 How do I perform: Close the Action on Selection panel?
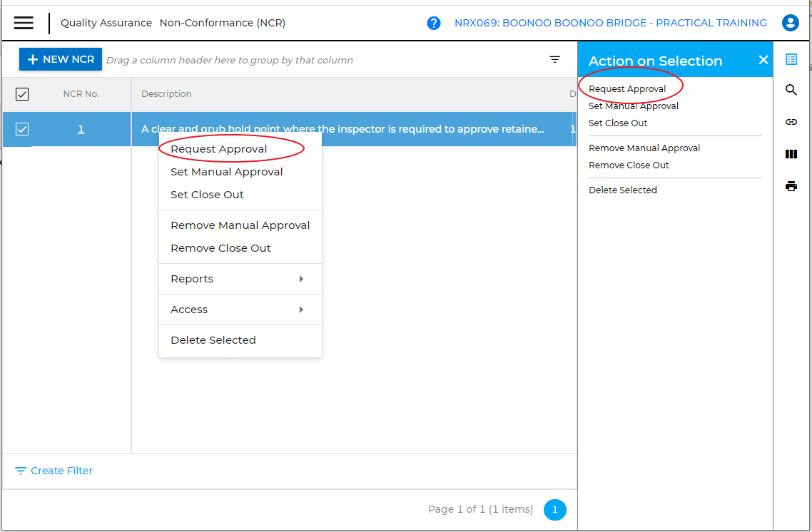[763, 60]
